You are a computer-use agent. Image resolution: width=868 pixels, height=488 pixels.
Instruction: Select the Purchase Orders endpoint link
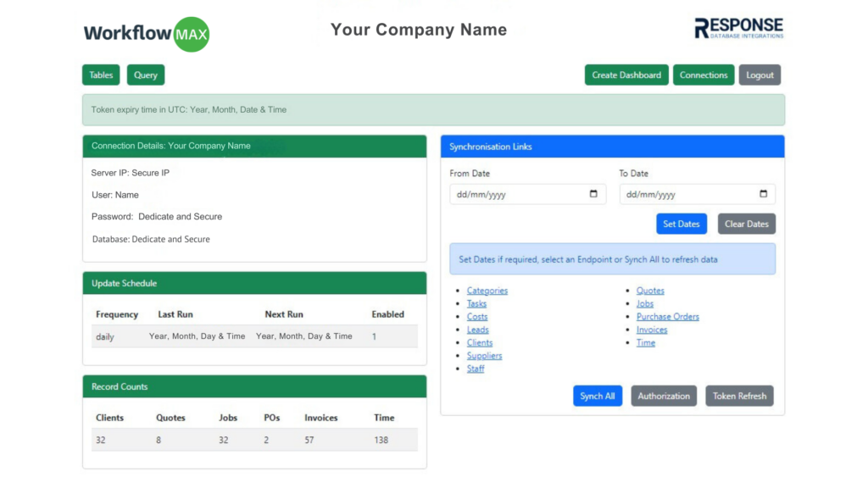[x=668, y=317]
